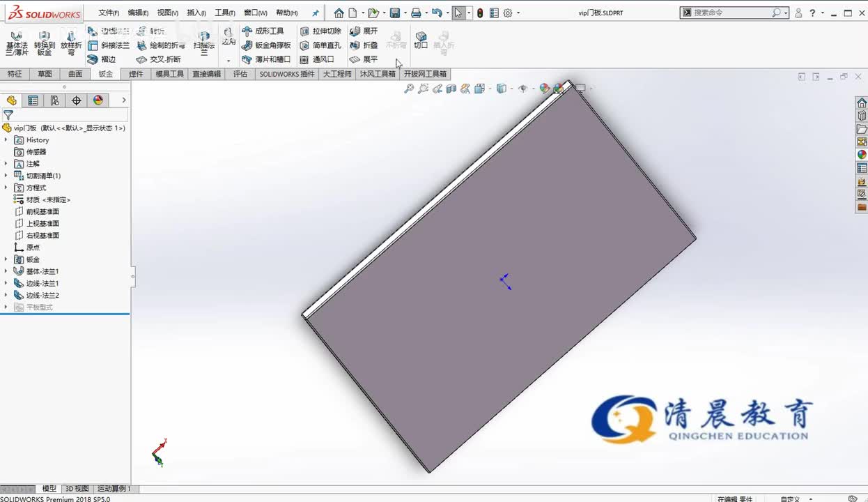The width and height of the screenshot is (868, 502).
Task: Expand the 钣金 sheet metal node
Action: coord(6,259)
